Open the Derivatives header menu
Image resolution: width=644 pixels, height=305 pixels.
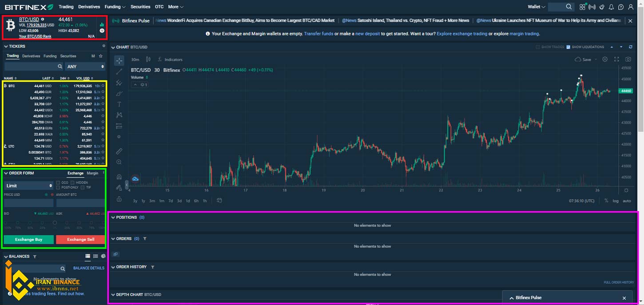tap(89, 7)
